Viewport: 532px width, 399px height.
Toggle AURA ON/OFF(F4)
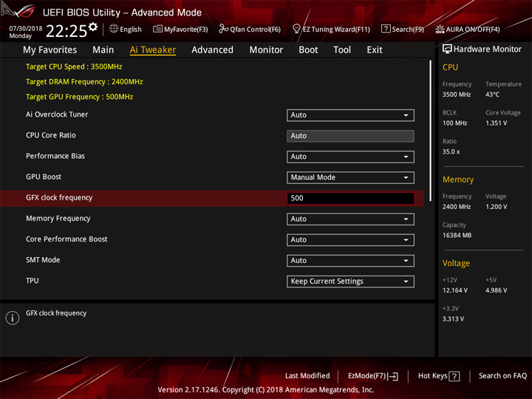(468, 29)
